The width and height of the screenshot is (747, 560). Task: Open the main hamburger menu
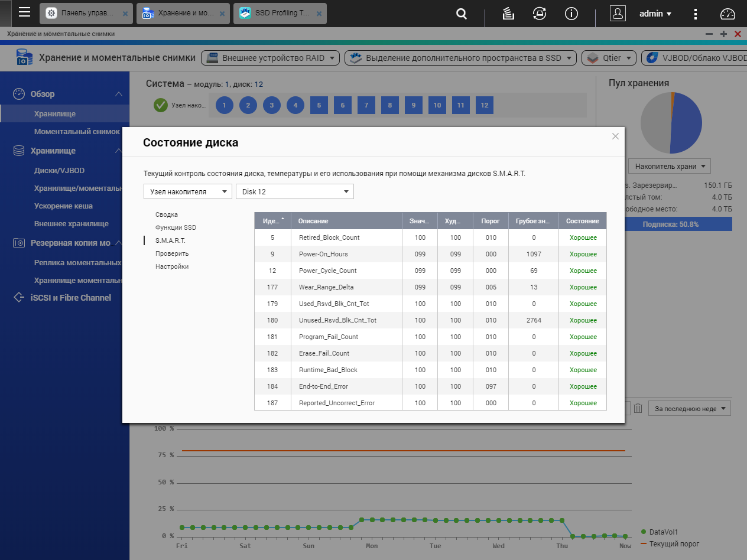point(24,12)
